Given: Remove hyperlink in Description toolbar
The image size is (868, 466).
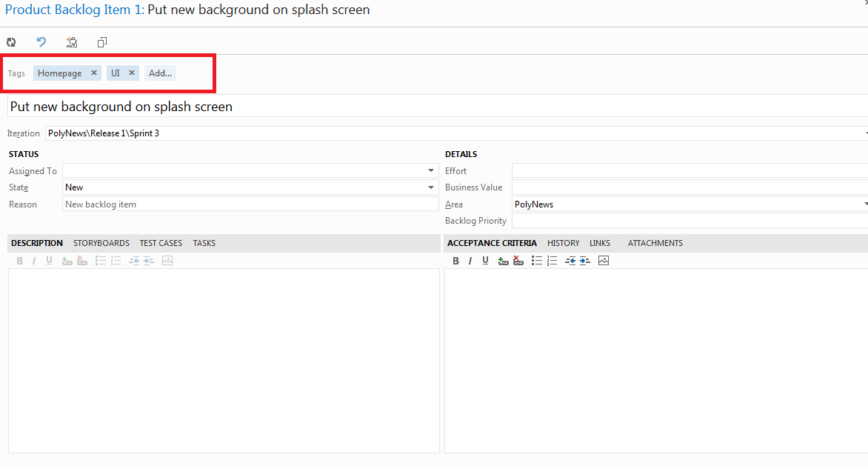Looking at the screenshot, I should coord(82,261).
